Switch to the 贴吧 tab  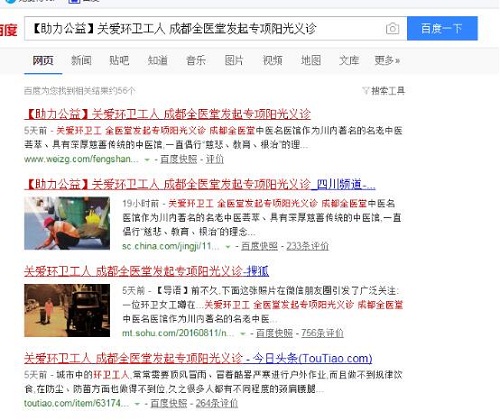[119, 61]
